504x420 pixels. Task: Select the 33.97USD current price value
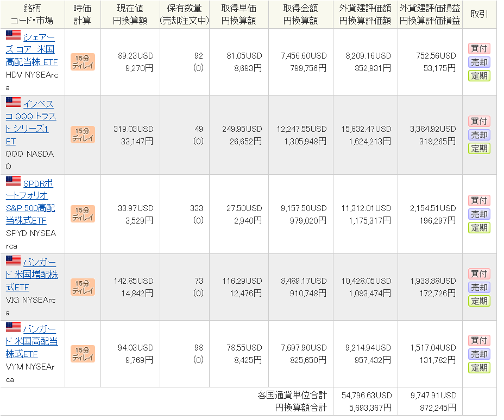click(136, 208)
